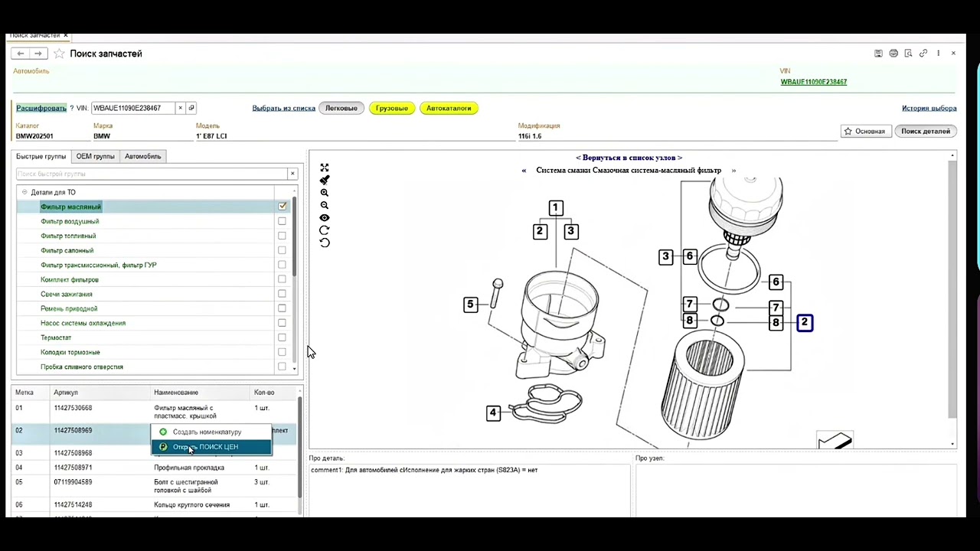Click the Основная star button
980x551 pixels.
coord(865,132)
